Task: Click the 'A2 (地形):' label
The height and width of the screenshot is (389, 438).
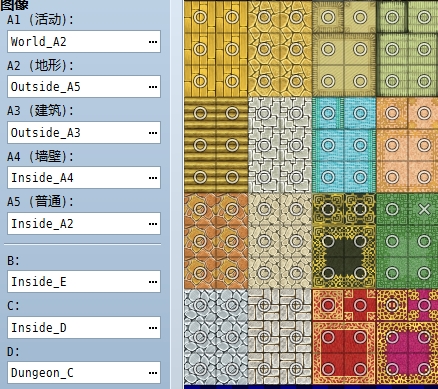Action: [x=40, y=65]
